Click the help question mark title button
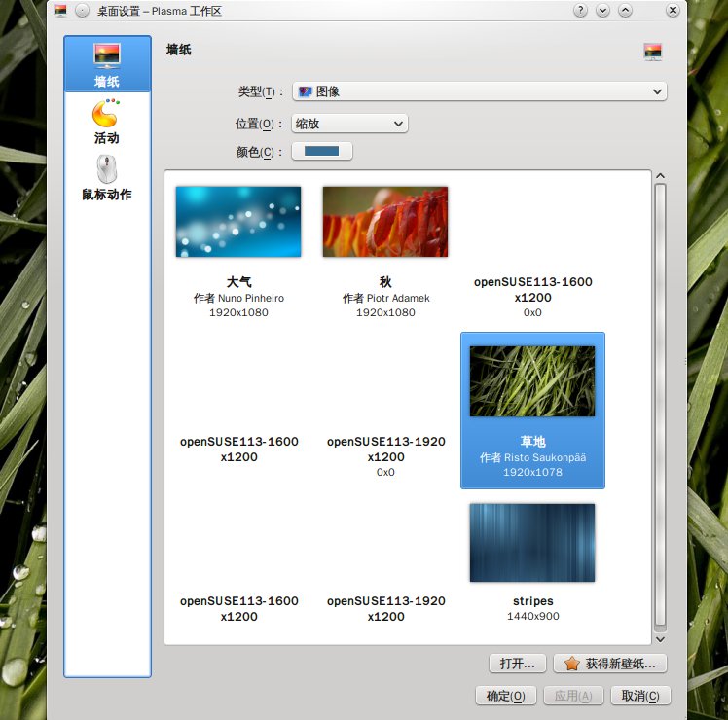This screenshot has width=728, height=720. pyautogui.click(x=580, y=10)
